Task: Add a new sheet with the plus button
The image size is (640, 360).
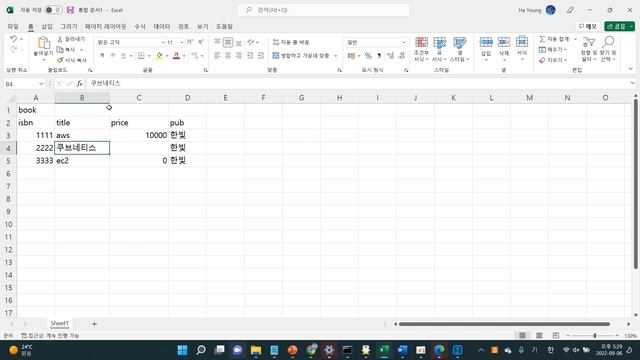Action: pos(94,324)
